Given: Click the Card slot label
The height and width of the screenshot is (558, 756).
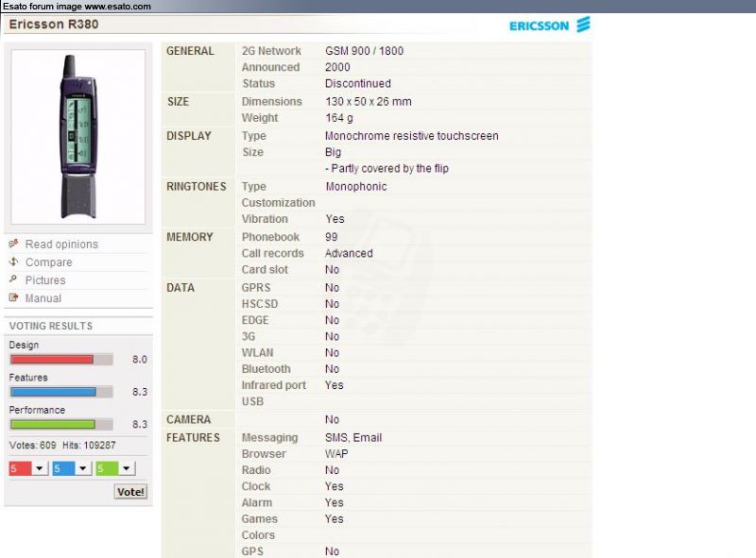Looking at the screenshot, I should coord(265,270).
